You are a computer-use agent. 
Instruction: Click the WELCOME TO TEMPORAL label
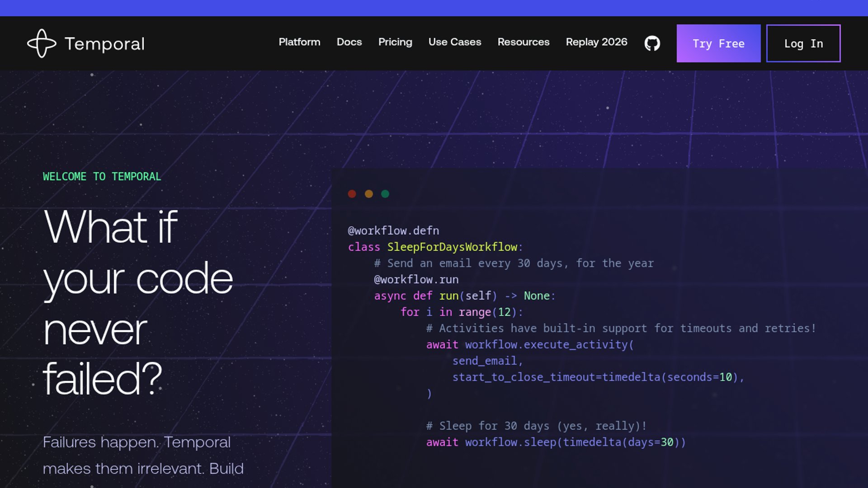102,177
